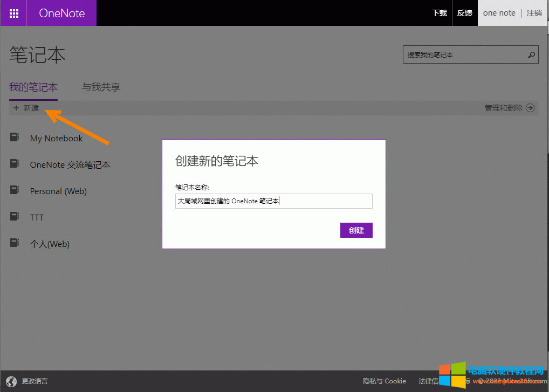This screenshot has height=392, width=549.
Task: Click into the 笔记本名称 text field
Action: click(x=273, y=201)
